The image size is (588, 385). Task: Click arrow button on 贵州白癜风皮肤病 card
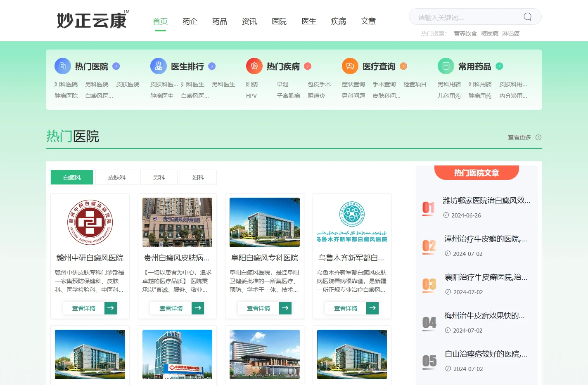click(198, 308)
